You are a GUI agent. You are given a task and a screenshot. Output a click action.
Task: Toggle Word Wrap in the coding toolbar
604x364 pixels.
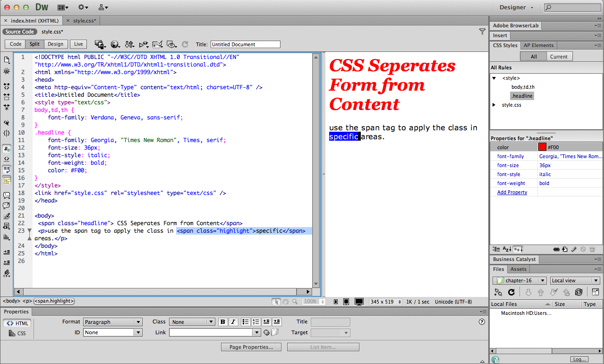[x=7, y=169]
